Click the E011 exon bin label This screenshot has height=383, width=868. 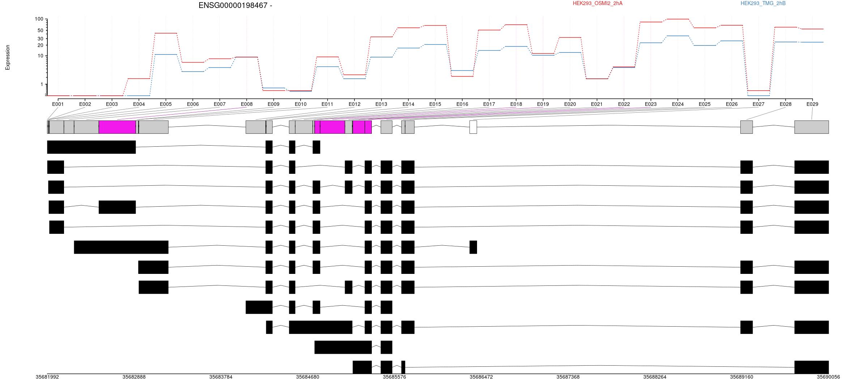pyautogui.click(x=327, y=104)
